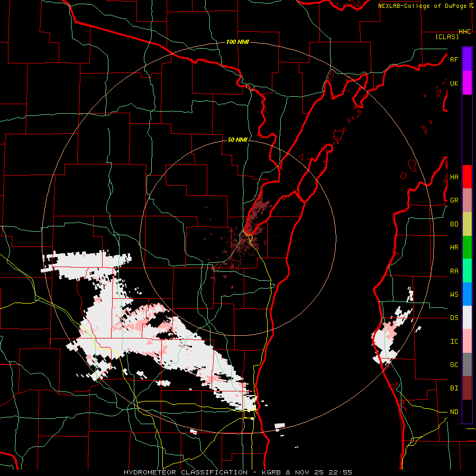
Task: Click the "RF" legend label
Action: click(454, 59)
